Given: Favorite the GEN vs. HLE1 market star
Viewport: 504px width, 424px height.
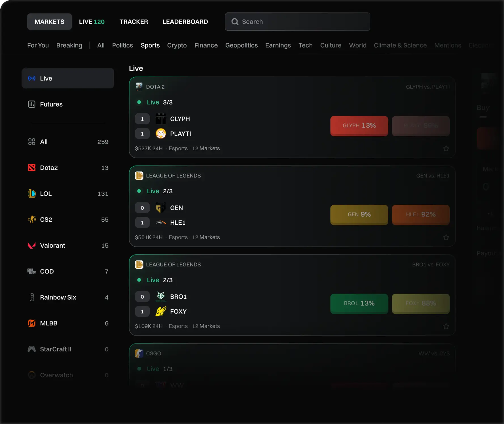Looking at the screenshot, I should pos(446,237).
